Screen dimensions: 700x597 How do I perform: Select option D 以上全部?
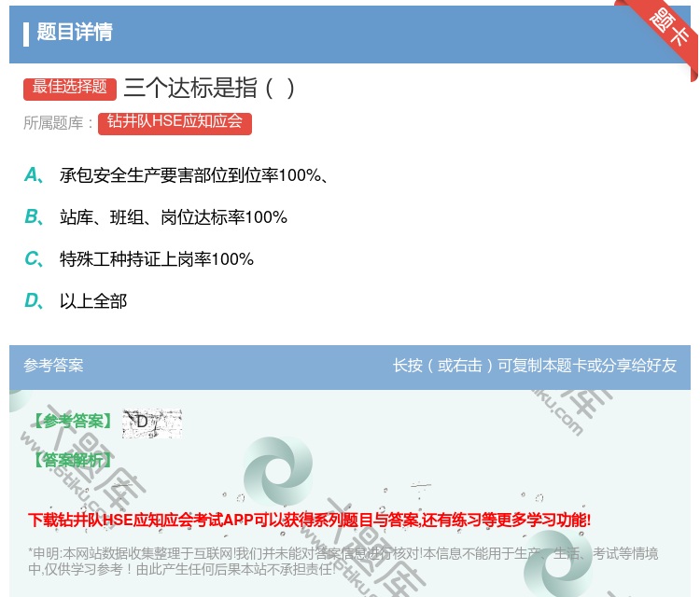click(76, 300)
